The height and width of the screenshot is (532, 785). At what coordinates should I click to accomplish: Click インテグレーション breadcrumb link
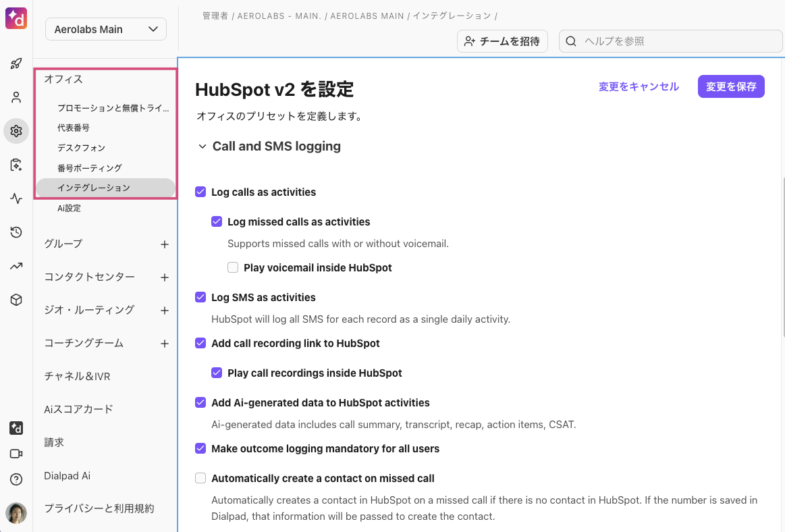(452, 16)
